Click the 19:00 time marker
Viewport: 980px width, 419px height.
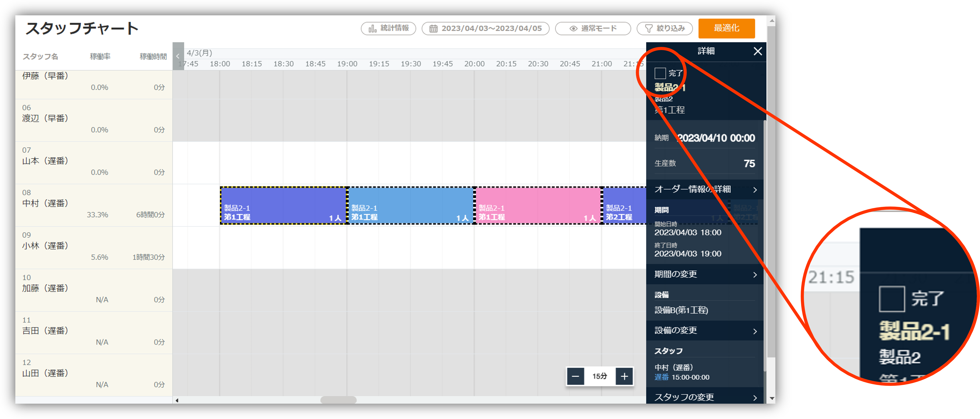pyautogui.click(x=347, y=64)
